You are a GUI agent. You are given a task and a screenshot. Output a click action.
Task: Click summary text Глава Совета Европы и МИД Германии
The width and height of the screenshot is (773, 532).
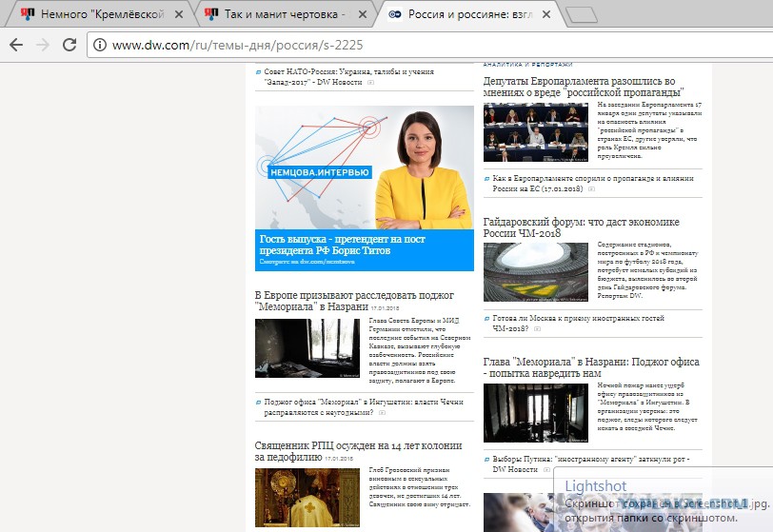click(x=420, y=350)
